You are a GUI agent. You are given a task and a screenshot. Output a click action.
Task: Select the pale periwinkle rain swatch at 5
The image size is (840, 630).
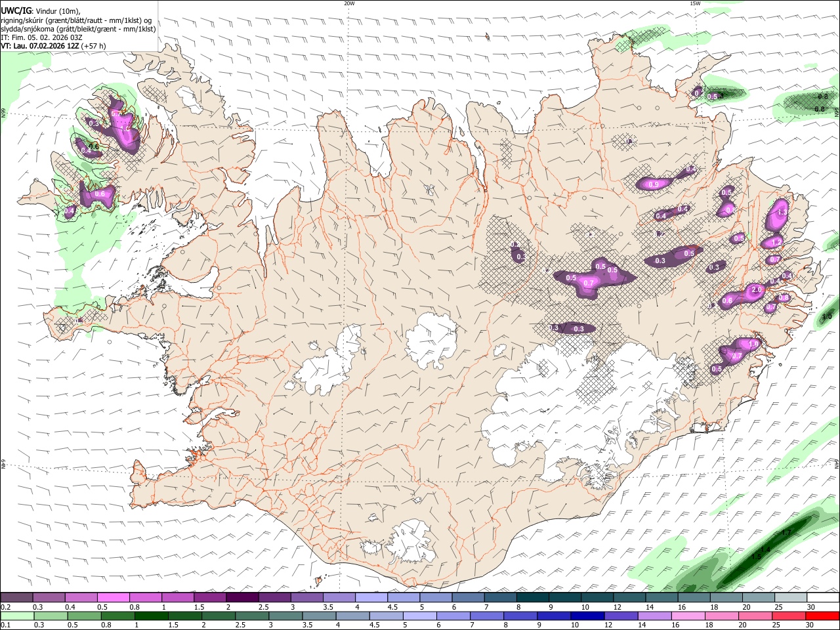(x=420, y=616)
